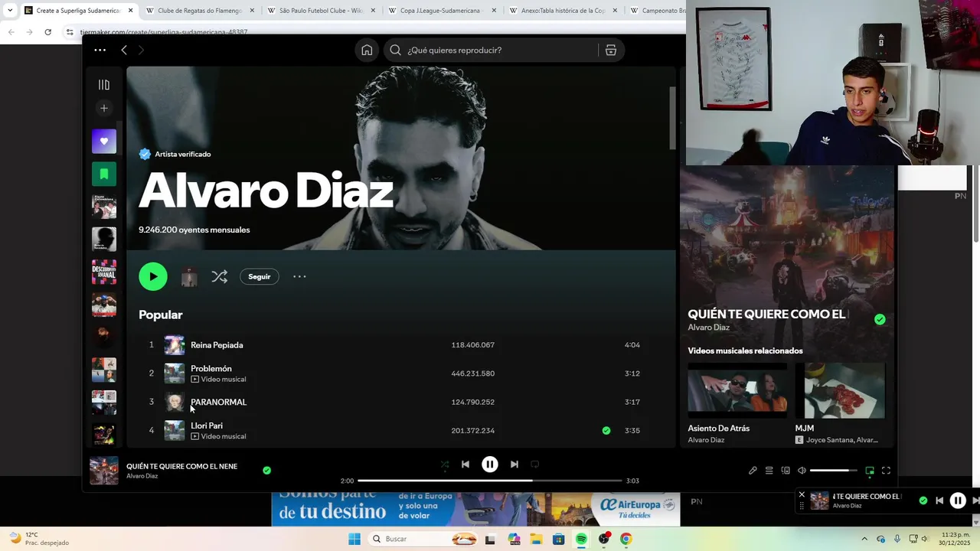Open the green bookmark Episodes playlist

click(104, 174)
